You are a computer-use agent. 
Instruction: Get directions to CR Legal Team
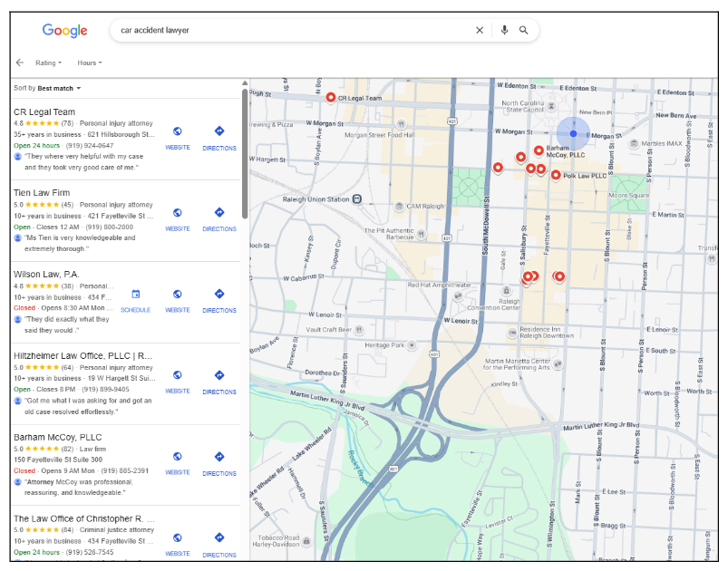tap(219, 131)
